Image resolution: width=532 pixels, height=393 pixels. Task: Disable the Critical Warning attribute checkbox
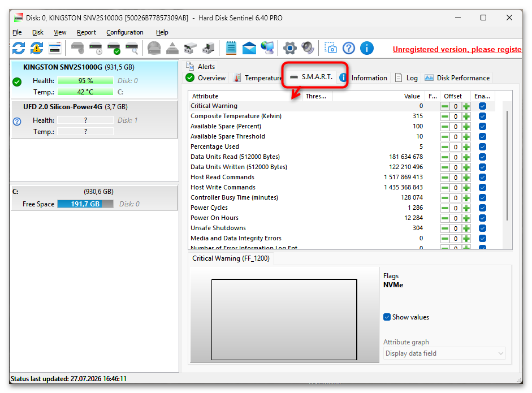[482, 106]
